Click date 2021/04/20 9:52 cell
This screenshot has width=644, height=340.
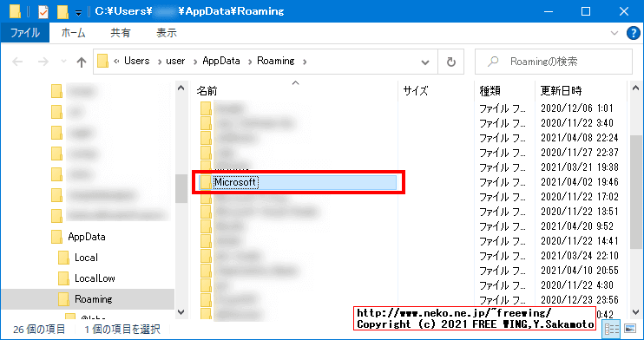pyautogui.click(x=576, y=226)
